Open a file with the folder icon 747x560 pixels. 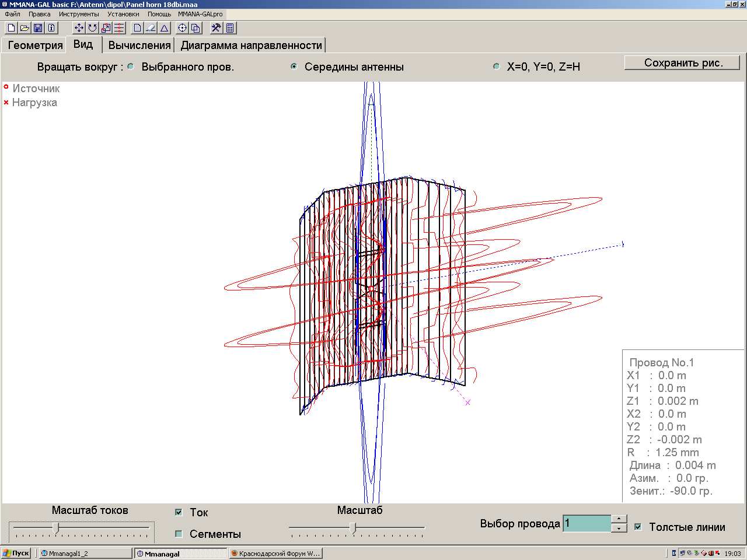click(x=25, y=28)
